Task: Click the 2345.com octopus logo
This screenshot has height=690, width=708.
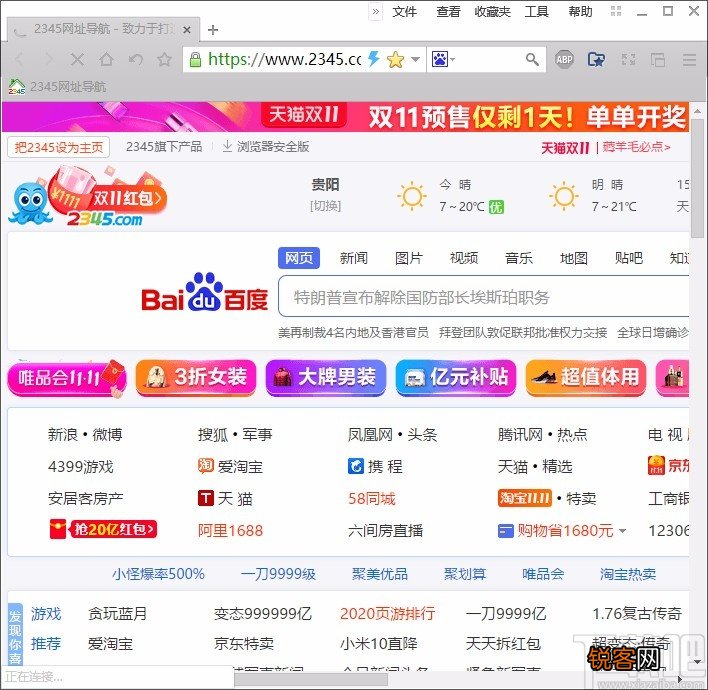Action: pos(88,197)
